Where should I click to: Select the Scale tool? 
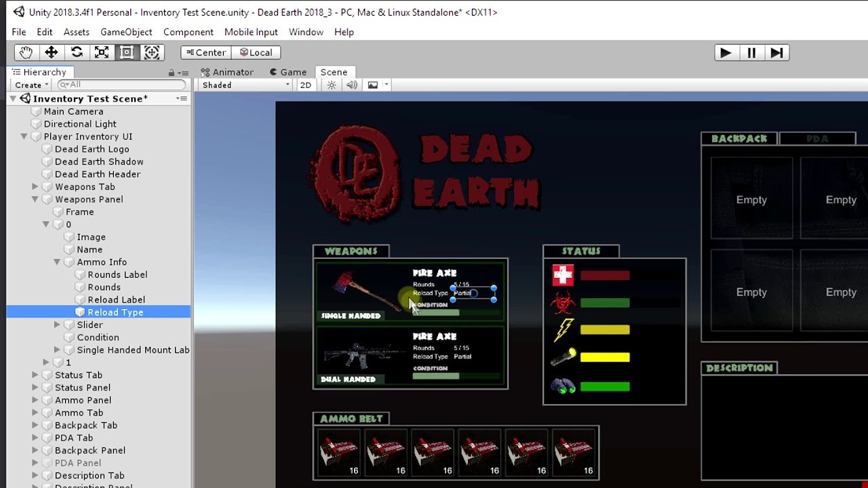[102, 52]
